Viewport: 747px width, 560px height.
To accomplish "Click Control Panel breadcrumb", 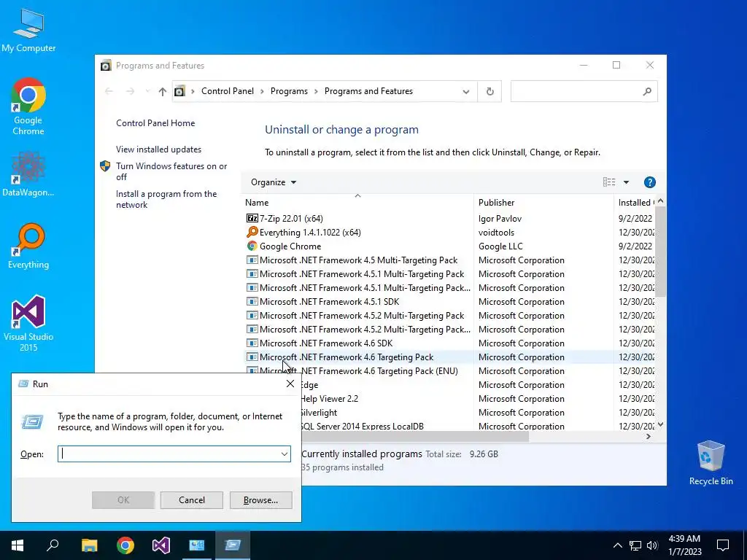I will pos(228,91).
